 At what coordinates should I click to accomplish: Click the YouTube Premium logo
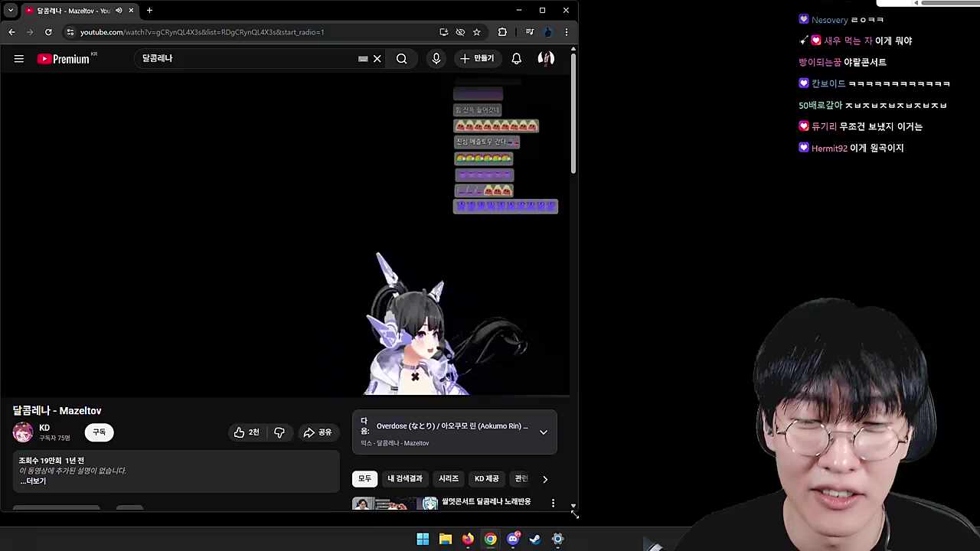pos(65,59)
